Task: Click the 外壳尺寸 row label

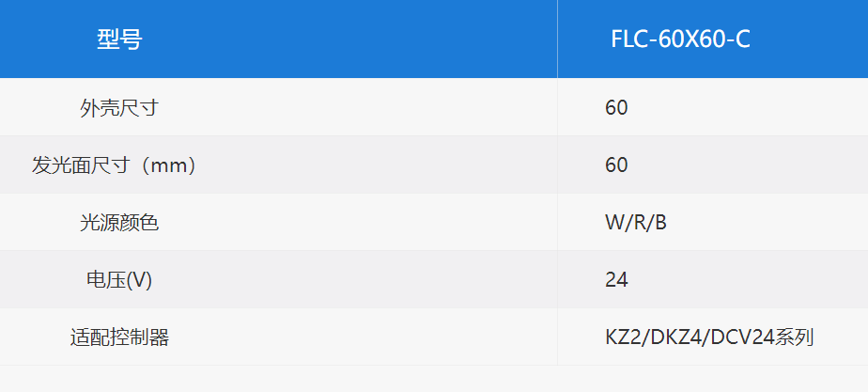Action: click(119, 107)
